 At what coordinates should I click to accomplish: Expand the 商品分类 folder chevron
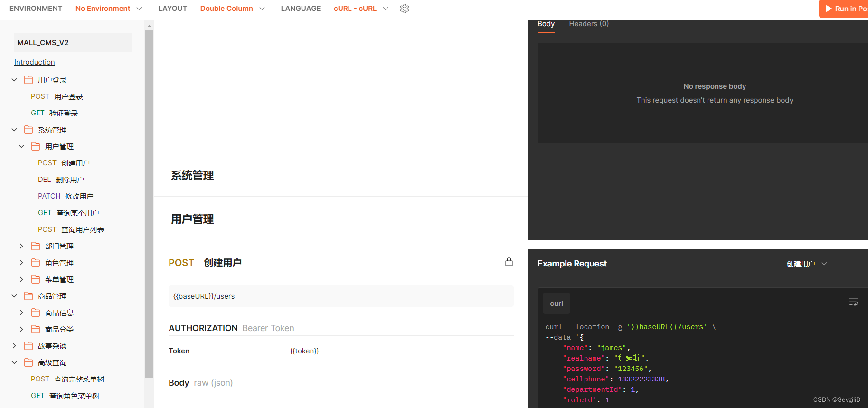pyautogui.click(x=21, y=329)
